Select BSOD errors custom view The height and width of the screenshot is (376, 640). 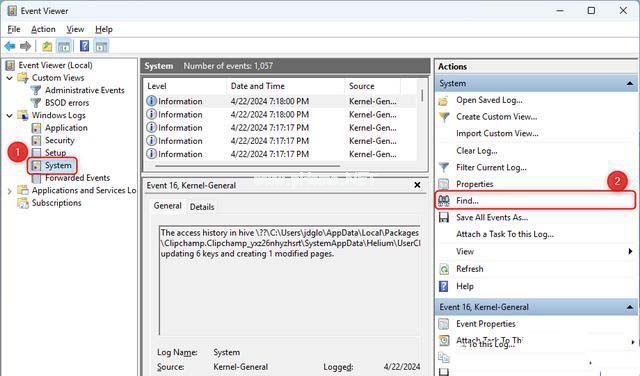pos(67,103)
